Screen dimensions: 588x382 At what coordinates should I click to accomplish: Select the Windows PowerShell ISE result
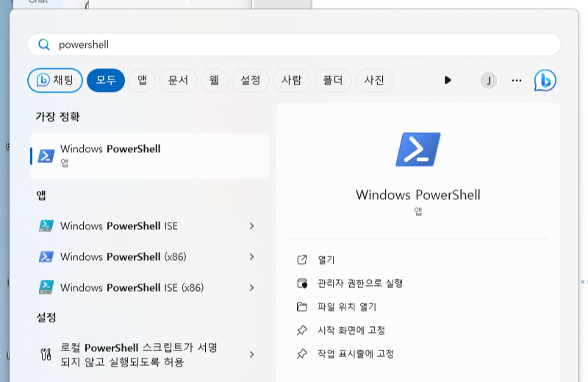click(149, 226)
